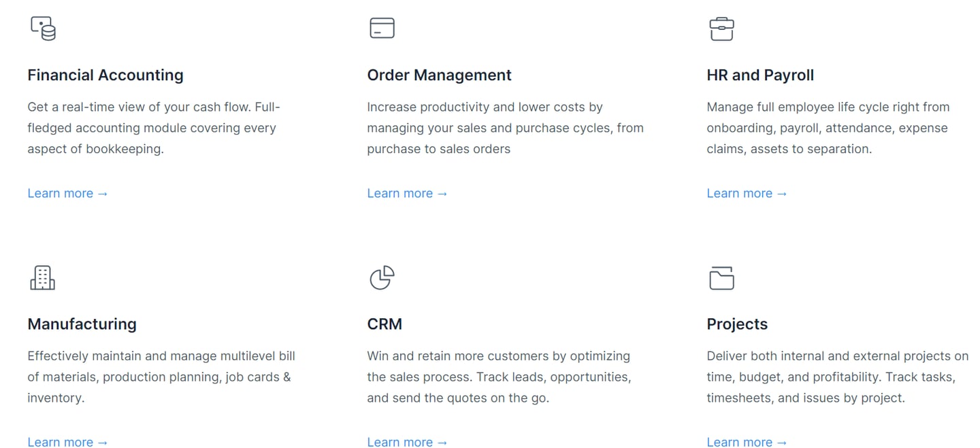980x448 pixels.
Task: Click the Manufacturing heading
Action: [x=82, y=324]
